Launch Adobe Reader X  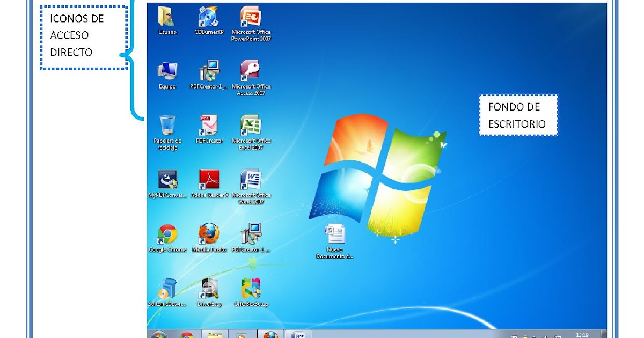click(209, 180)
